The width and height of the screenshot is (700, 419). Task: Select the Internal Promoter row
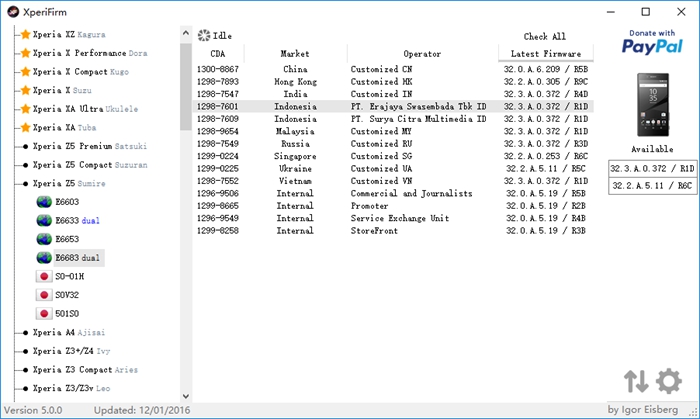click(x=393, y=206)
